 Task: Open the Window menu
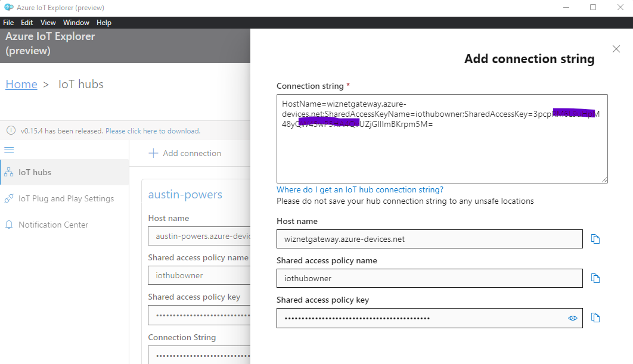coord(76,23)
